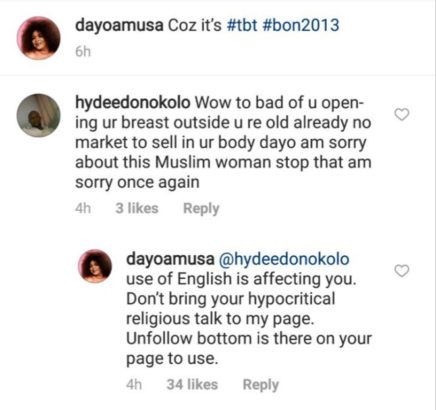Screen dimensions: 436x410
Task: Visit hydeedonokolo username on the comment
Action: (133, 103)
